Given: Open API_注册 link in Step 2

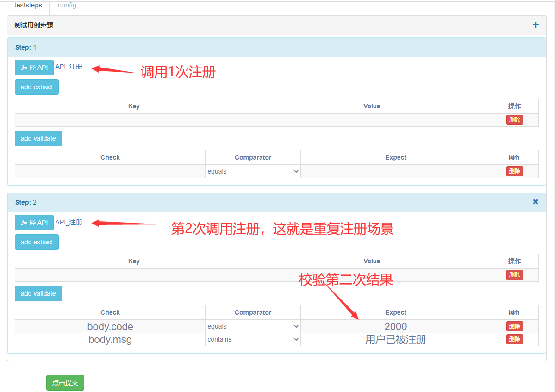Looking at the screenshot, I should (69, 222).
